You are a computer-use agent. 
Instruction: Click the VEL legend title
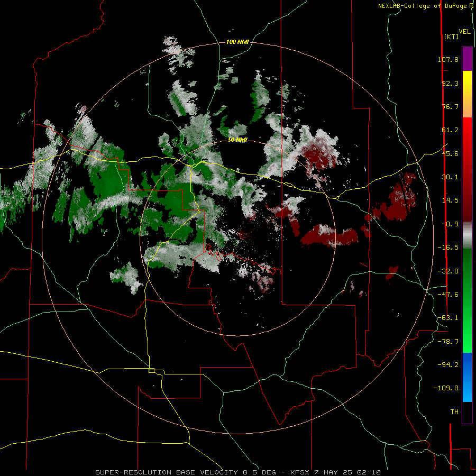464,31
